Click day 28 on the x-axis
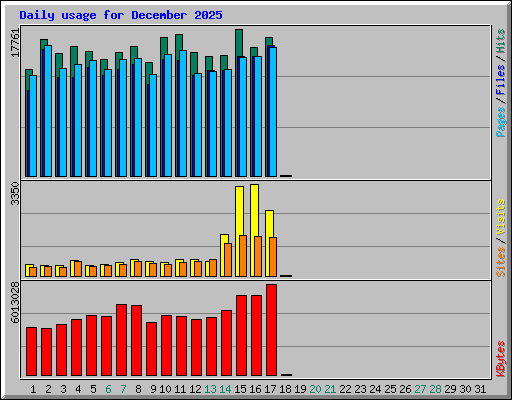The height and width of the screenshot is (400, 512). pyautogui.click(x=435, y=389)
